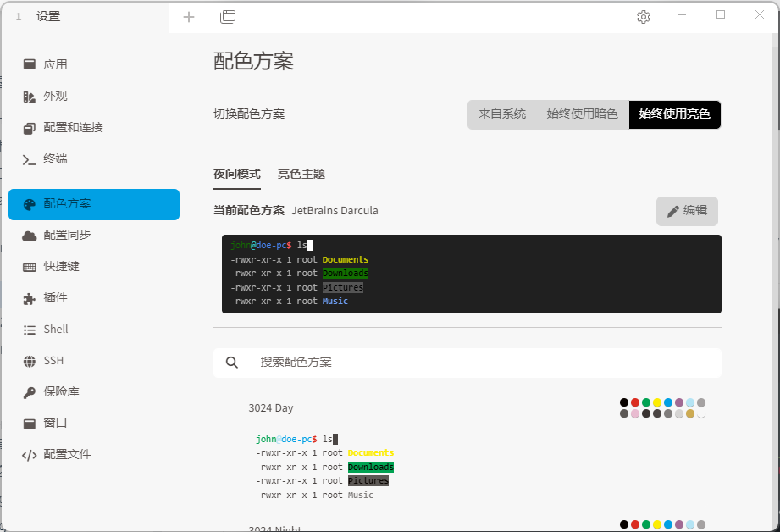Click the globe icon beside SSH

[x=30, y=361]
